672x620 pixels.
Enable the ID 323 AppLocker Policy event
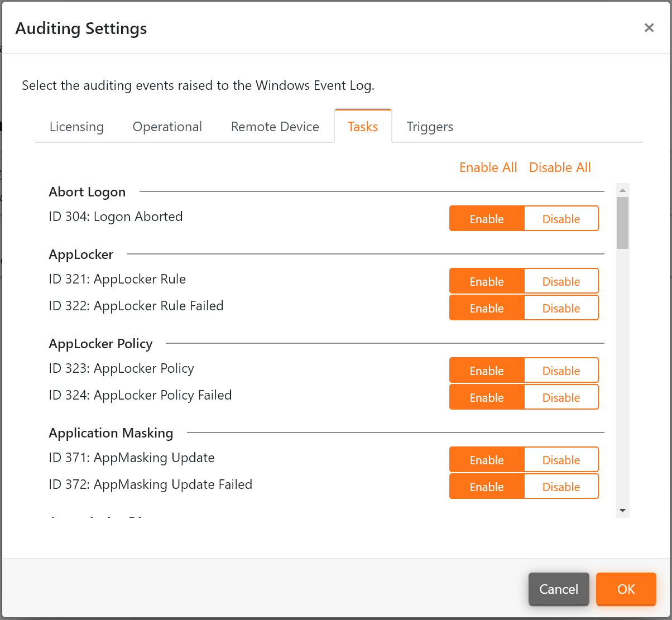pyautogui.click(x=486, y=370)
